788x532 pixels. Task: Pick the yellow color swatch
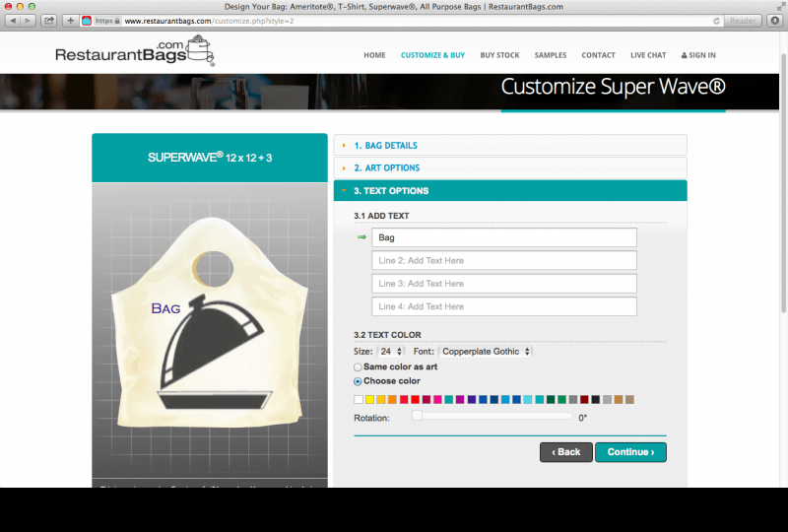coord(370,400)
